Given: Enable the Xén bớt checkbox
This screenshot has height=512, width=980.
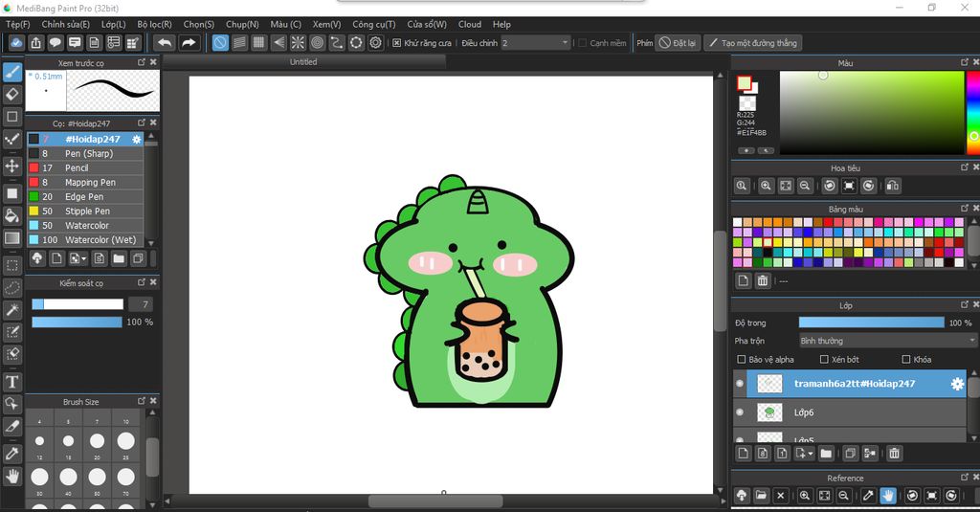Looking at the screenshot, I should coord(824,360).
